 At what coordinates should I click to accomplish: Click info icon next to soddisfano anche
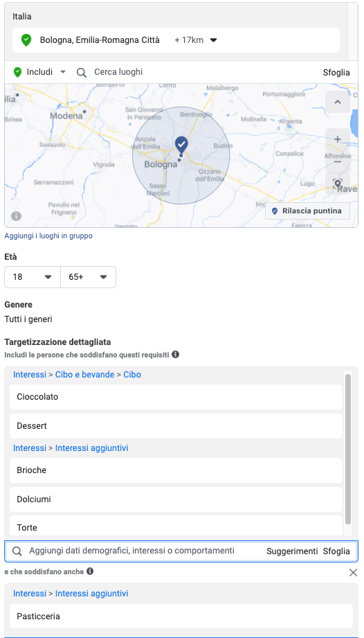(x=90, y=571)
